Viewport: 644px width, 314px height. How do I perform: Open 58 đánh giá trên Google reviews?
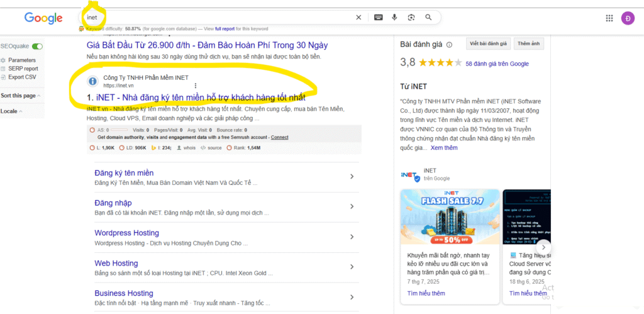[x=497, y=64]
